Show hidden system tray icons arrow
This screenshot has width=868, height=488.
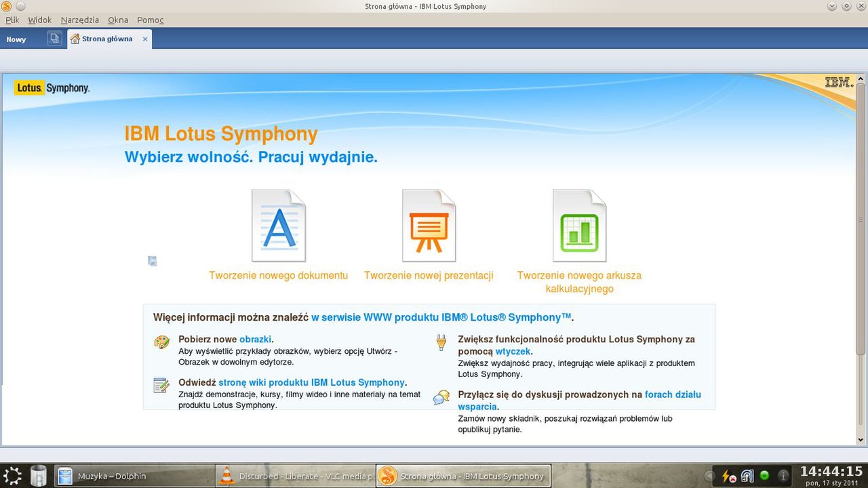click(709, 476)
